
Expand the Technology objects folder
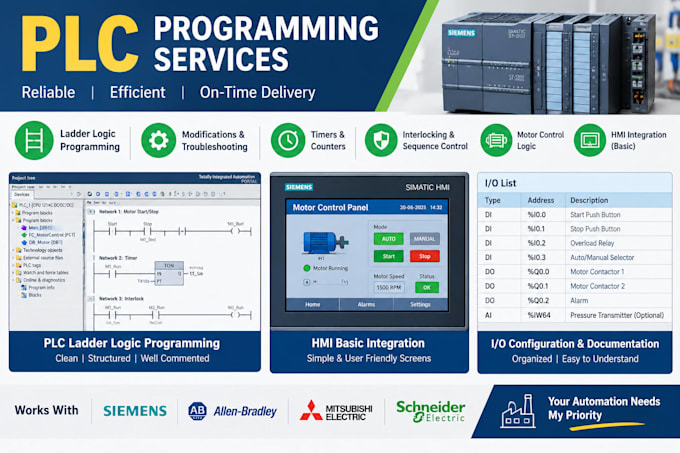tap(13, 250)
